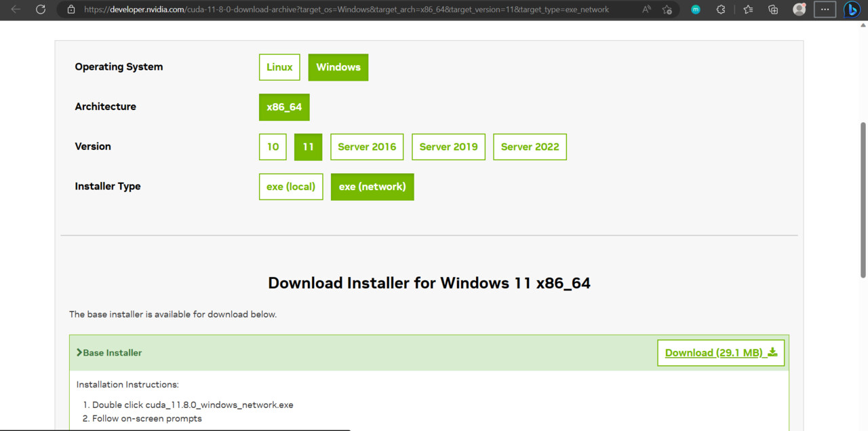
Task: Click the 'Version' row label
Action: pos(93,146)
